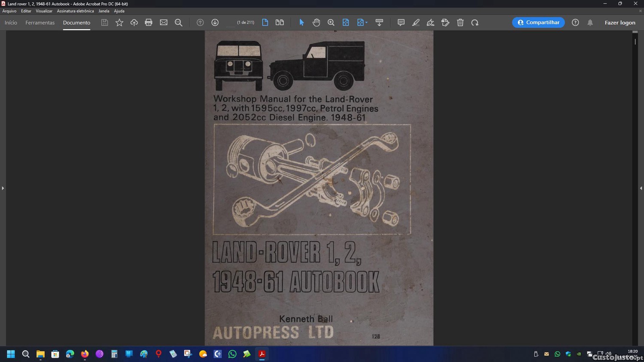644x362 pixels.
Task: Open the Visualizar menu
Action: pos(44,11)
